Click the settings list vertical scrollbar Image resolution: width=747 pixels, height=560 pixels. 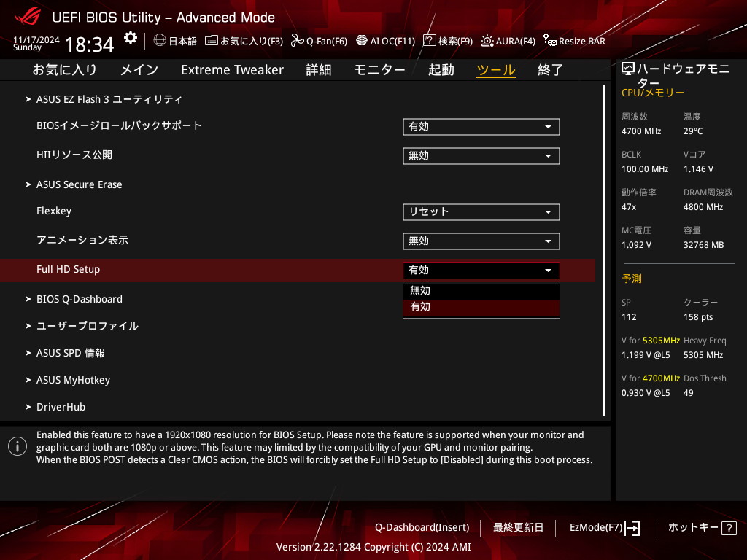click(604, 250)
